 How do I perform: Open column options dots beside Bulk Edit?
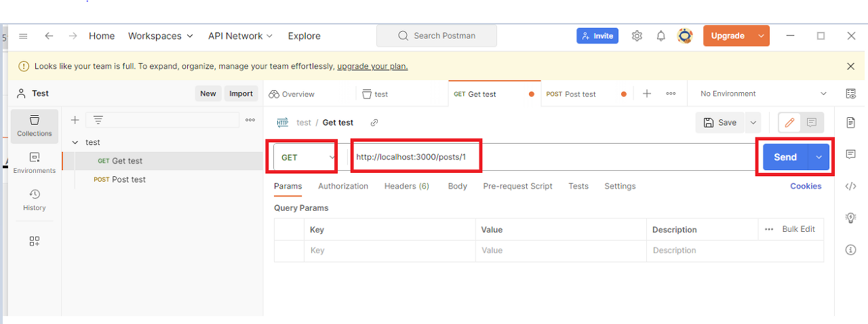[x=769, y=229]
